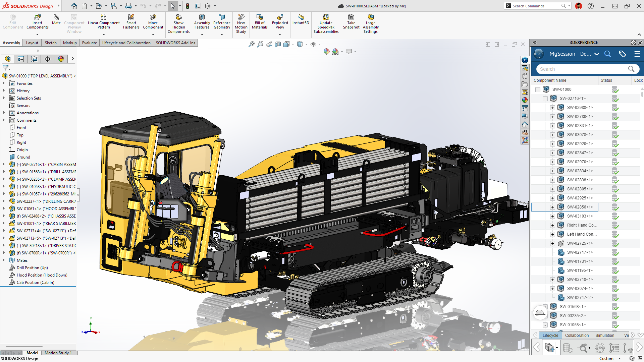Open the PropertyManager tab icon

point(21,59)
